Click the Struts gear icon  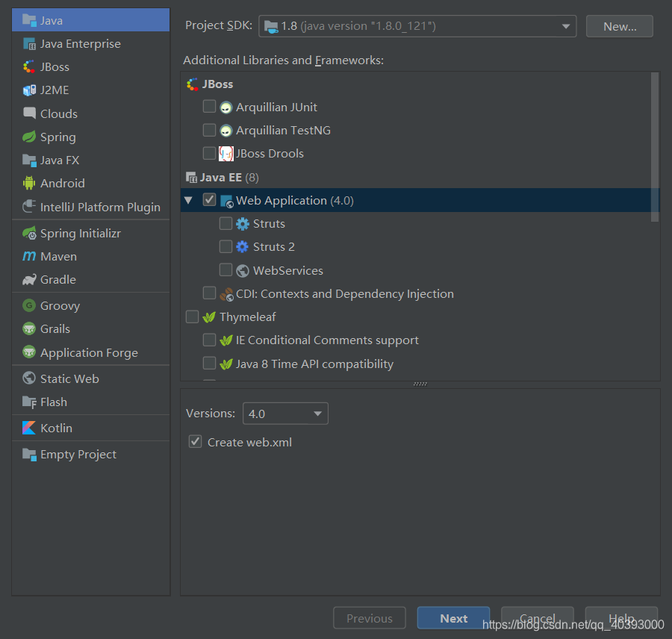pyautogui.click(x=243, y=224)
